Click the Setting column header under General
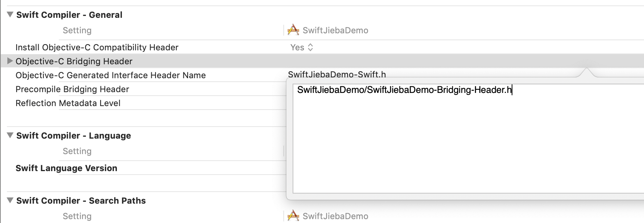644x223 pixels. [x=77, y=30]
